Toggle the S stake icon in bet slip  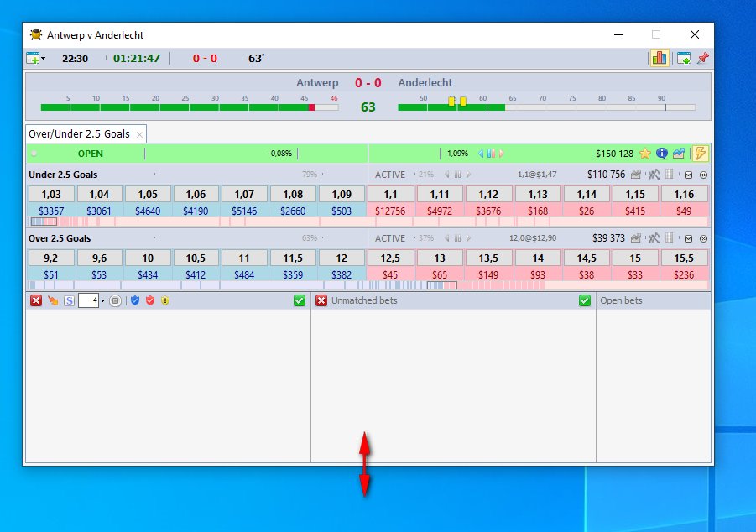pos(70,301)
